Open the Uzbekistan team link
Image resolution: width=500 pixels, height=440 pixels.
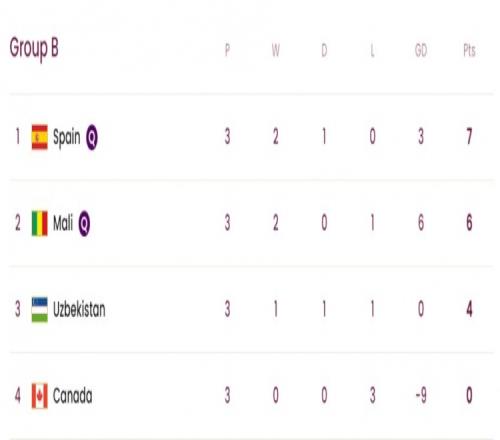point(79,309)
